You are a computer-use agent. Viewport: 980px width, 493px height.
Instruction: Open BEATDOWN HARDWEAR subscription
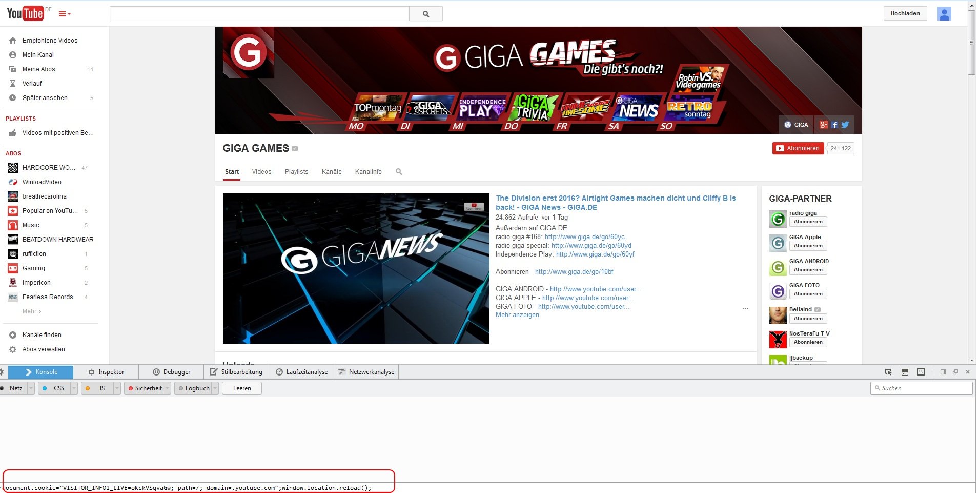click(57, 240)
